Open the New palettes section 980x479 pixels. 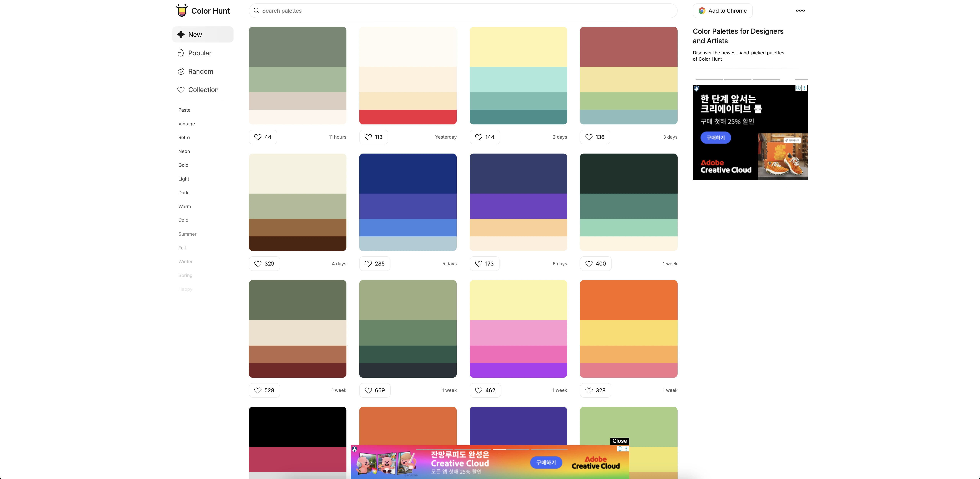pos(203,34)
